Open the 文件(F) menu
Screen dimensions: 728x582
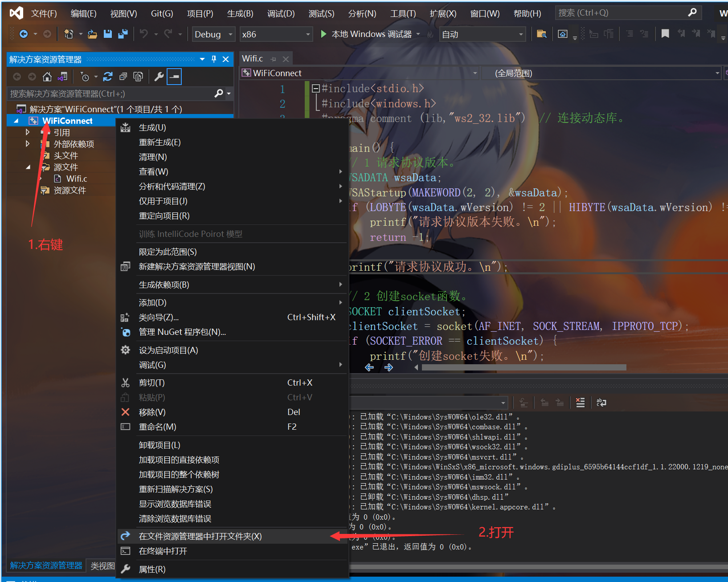(x=44, y=13)
